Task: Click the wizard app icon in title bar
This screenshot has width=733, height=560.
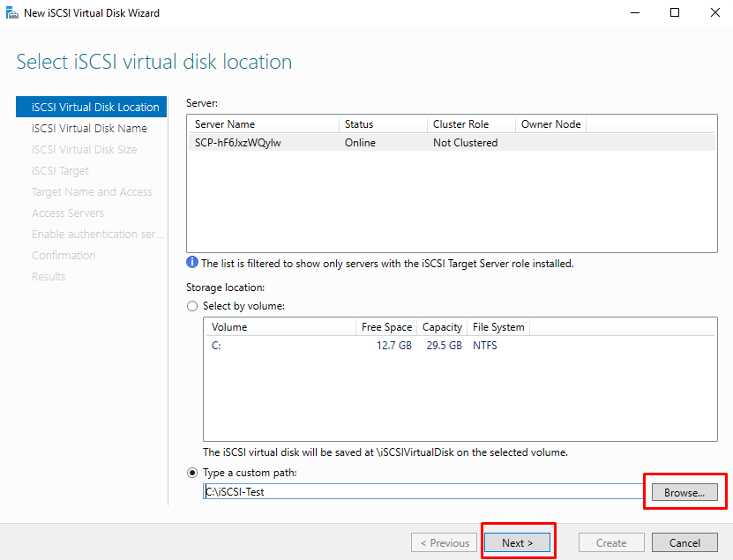Action: coord(12,12)
